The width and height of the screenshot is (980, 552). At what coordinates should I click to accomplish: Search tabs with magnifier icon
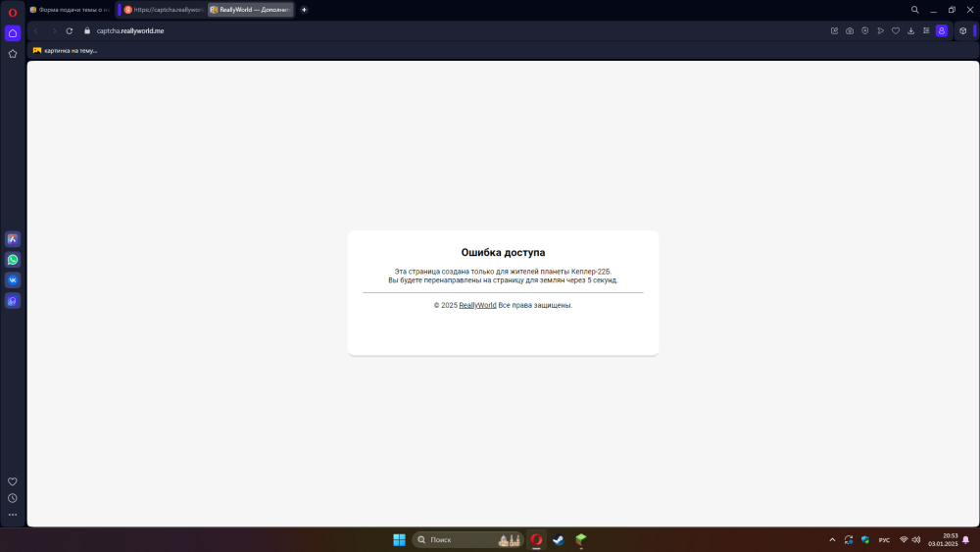click(915, 10)
